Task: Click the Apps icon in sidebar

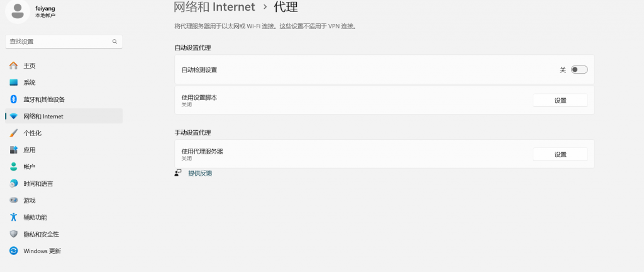Action: click(14, 150)
